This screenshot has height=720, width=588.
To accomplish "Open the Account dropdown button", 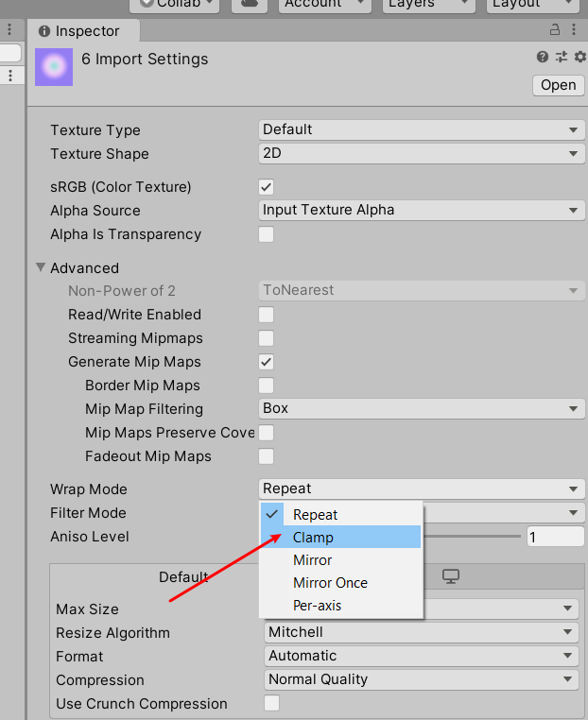I will coord(325,4).
